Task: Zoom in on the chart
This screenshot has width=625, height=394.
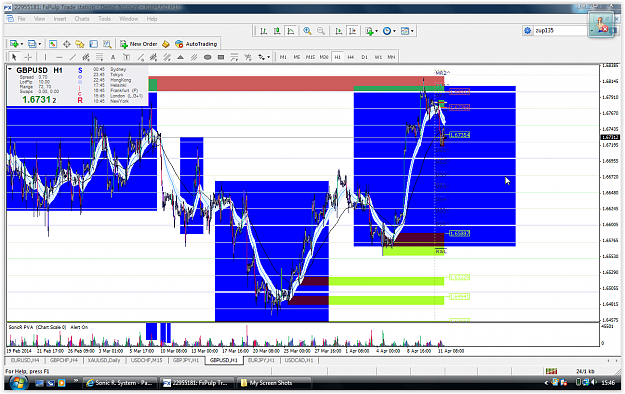Action: point(307,31)
